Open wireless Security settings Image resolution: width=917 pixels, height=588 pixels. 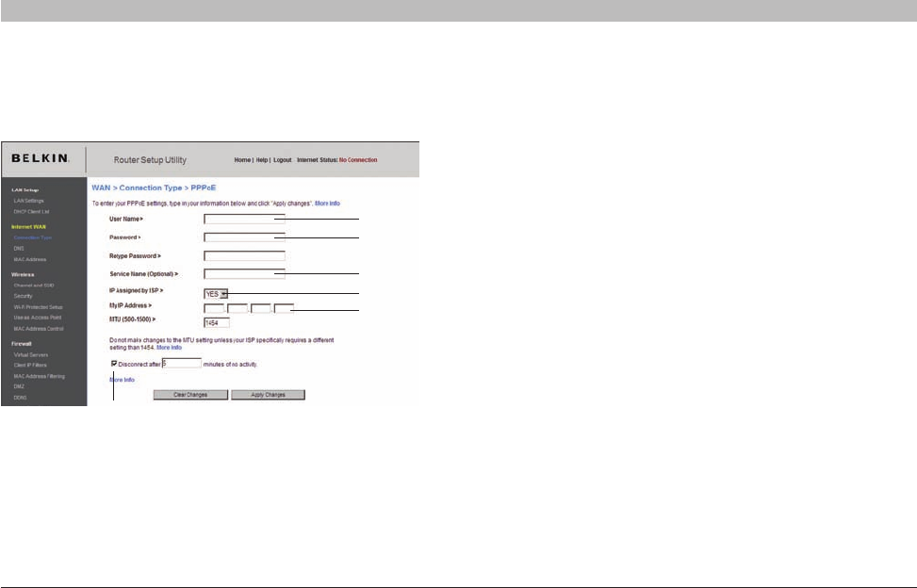pyautogui.click(x=24, y=296)
